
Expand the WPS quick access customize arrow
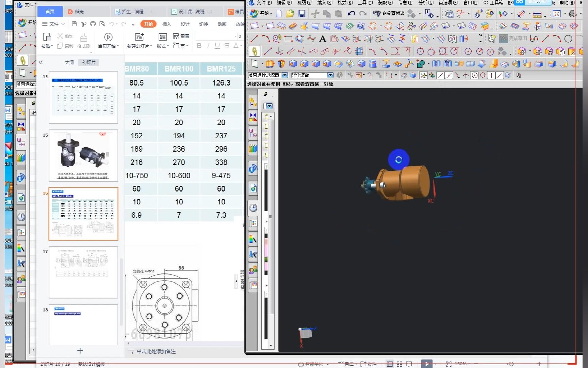click(133, 24)
